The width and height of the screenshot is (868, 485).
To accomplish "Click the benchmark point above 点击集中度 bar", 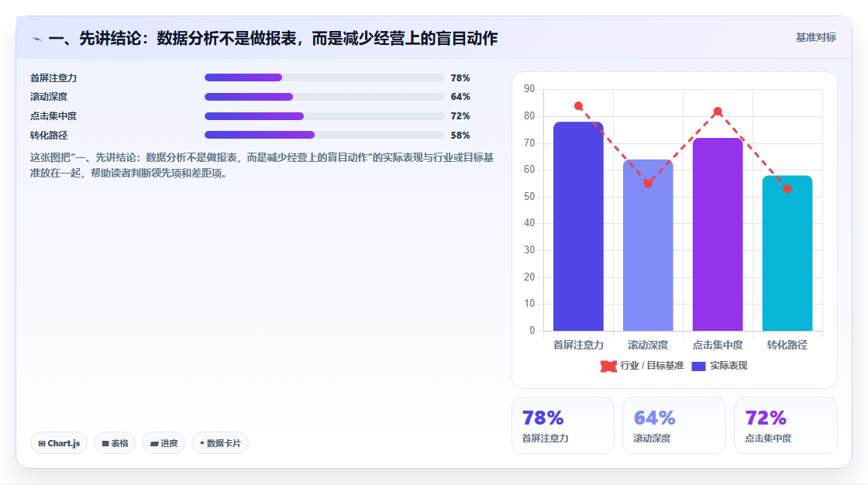I will [718, 112].
